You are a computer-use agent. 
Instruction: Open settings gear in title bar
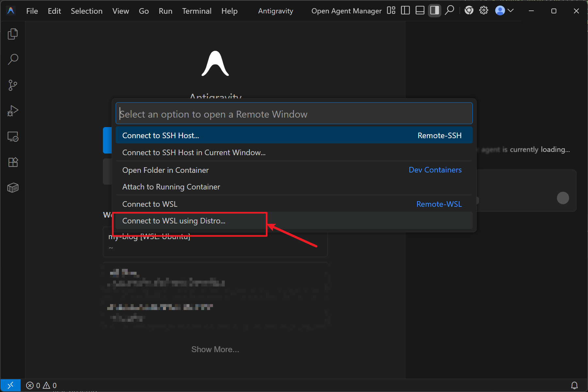(x=483, y=11)
